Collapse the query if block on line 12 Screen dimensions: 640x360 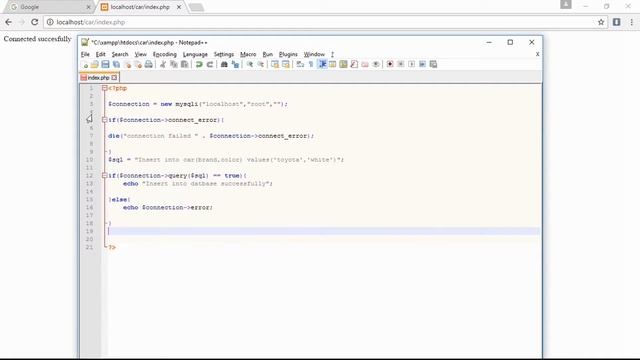point(104,176)
